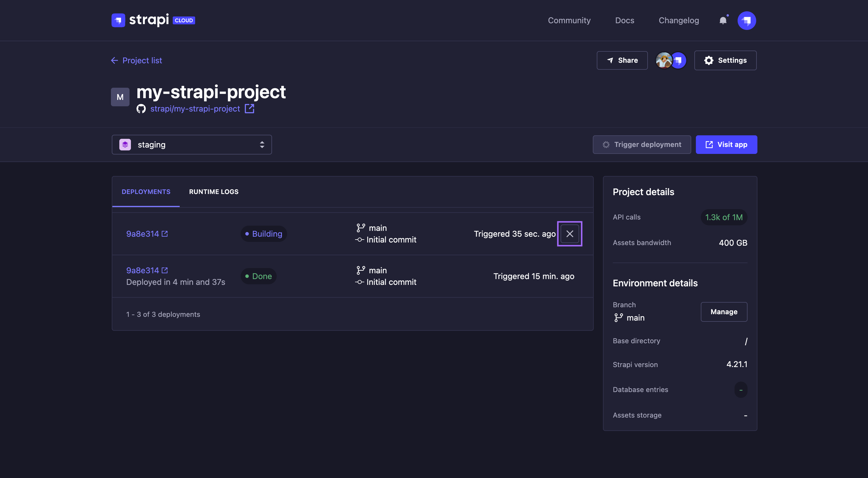Open external link icon beside repository name

249,109
